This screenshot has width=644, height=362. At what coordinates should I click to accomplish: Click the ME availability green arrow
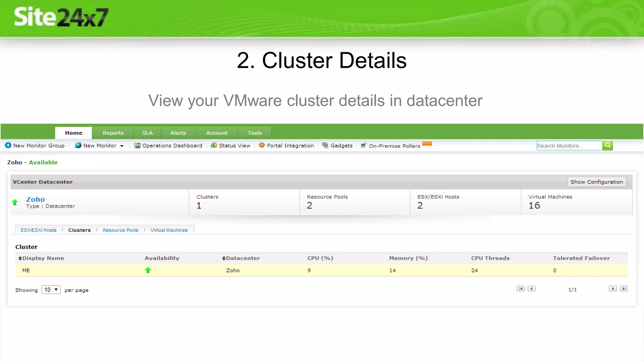[x=148, y=270]
